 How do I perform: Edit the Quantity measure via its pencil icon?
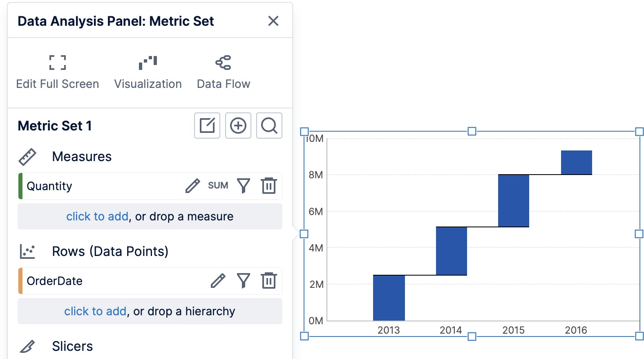(192, 185)
